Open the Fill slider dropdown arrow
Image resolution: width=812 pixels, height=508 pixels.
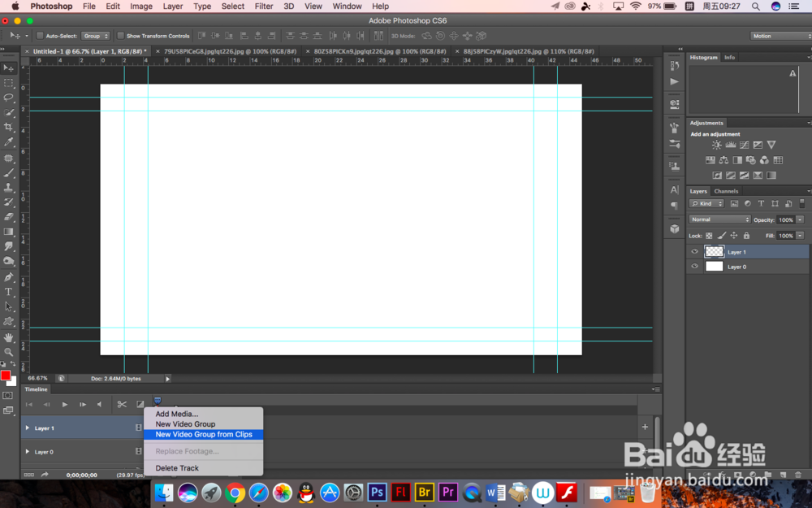pos(800,236)
